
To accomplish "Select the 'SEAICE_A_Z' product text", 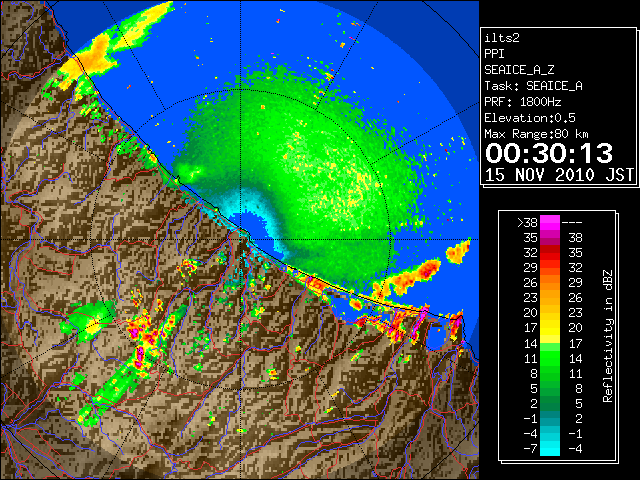I will pyautogui.click(x=519, y=70).
